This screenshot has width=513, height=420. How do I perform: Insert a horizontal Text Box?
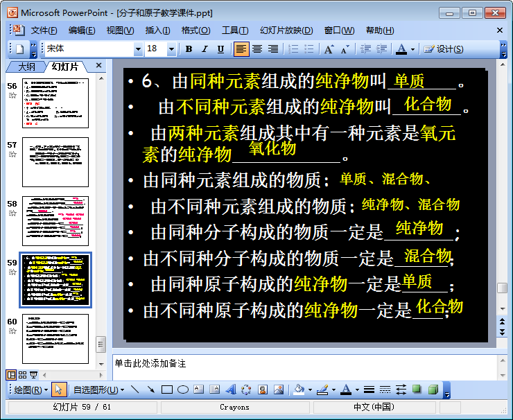(198, 390)
